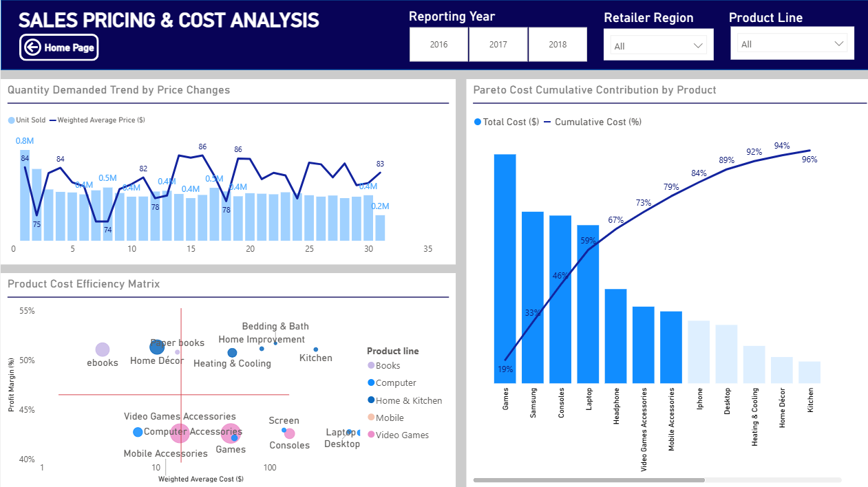Viewport: 868px width, 487px height.
Task: Click the Product Line dropdown chevron arrow
Action: point(838,44)
